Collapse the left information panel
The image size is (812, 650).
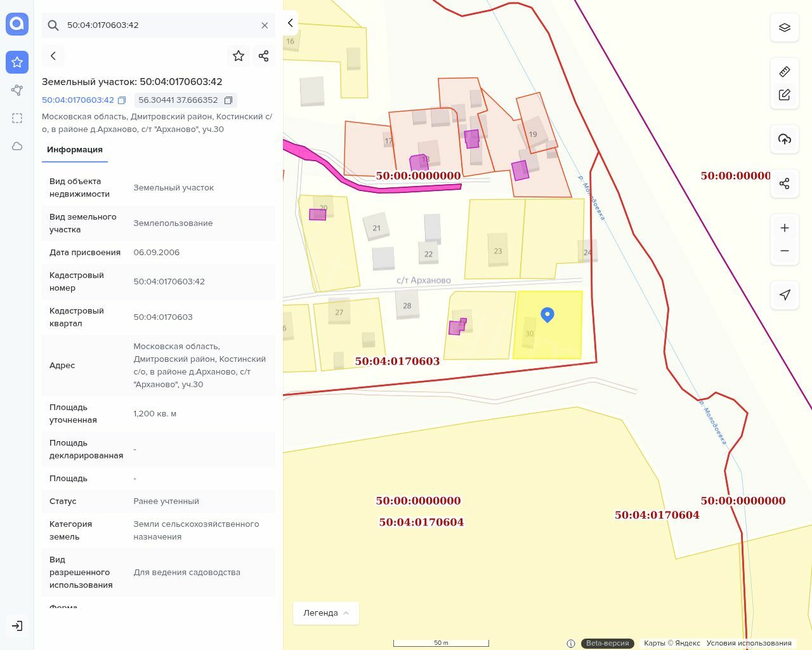tap(290, 23)
